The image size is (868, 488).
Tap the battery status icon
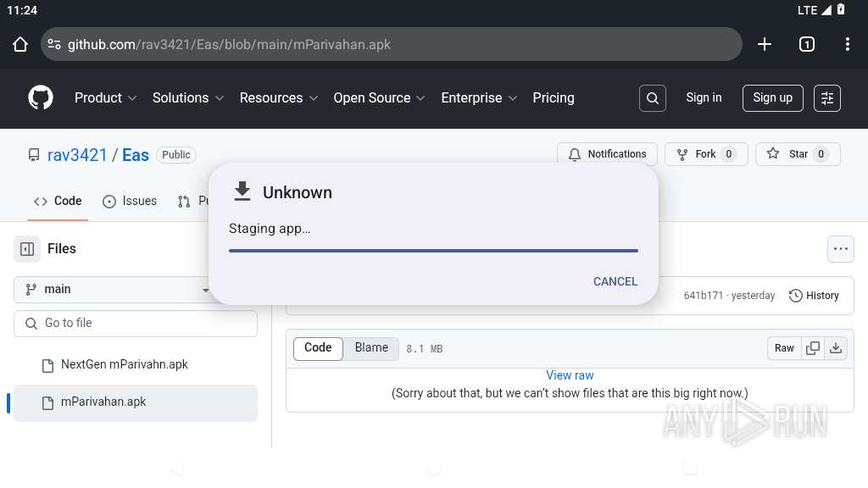pos(841,9)
